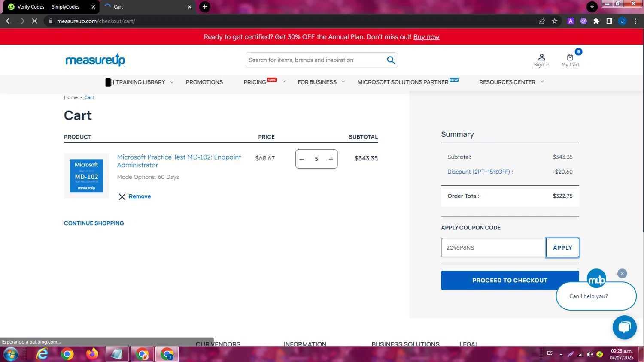Focus the site search box
The height and width of the screenshot is (362, 644).
pyautogui.click(x=316, y=60)
